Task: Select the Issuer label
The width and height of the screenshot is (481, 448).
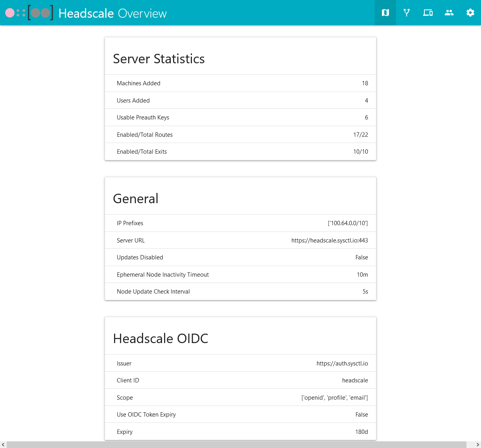Action: point(124,364)
